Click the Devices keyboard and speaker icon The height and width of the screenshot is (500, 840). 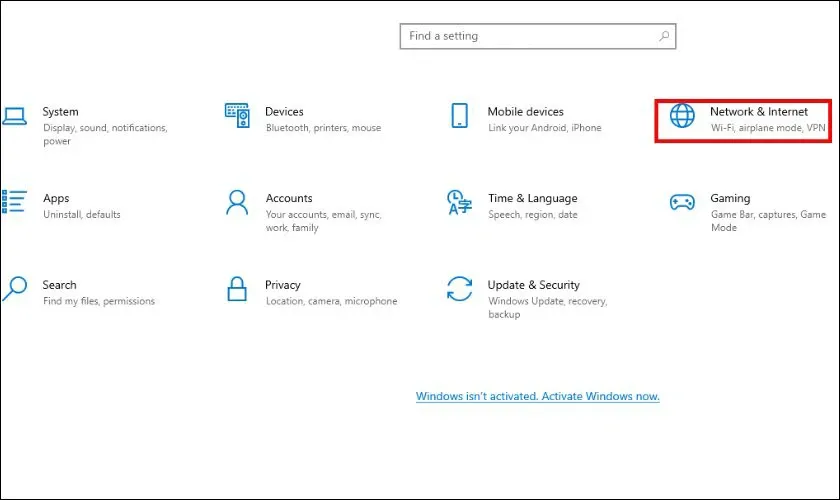click(x=237, y=115)
